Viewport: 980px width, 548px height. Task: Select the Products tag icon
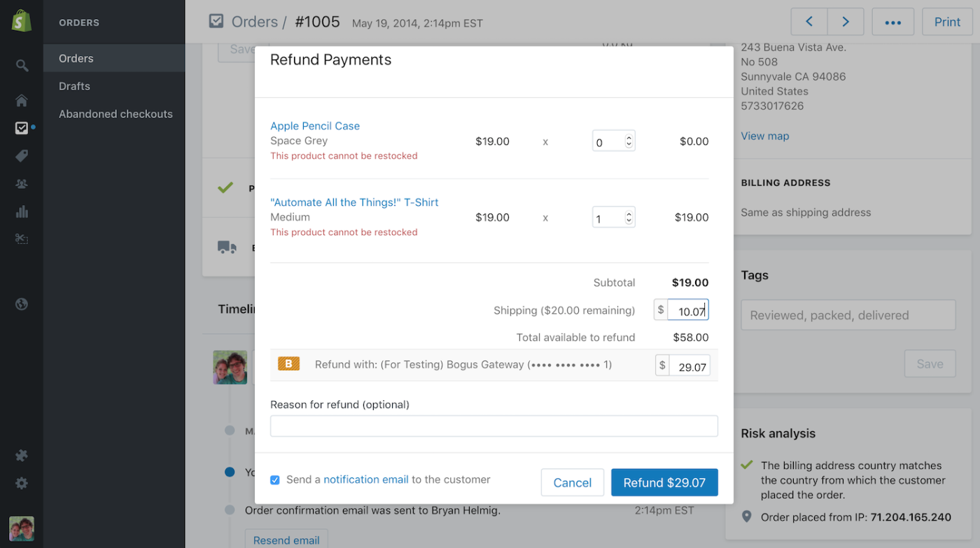click(22, 156)
